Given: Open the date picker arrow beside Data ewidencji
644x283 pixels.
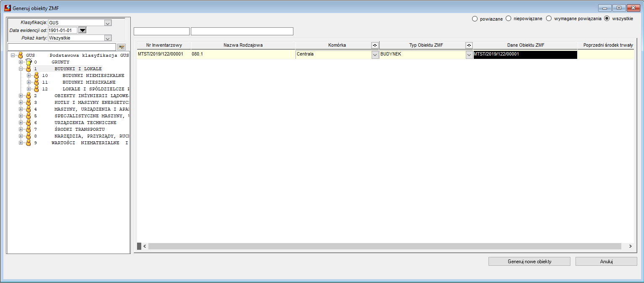Looking at the screenshot, I should pos(82,30).
